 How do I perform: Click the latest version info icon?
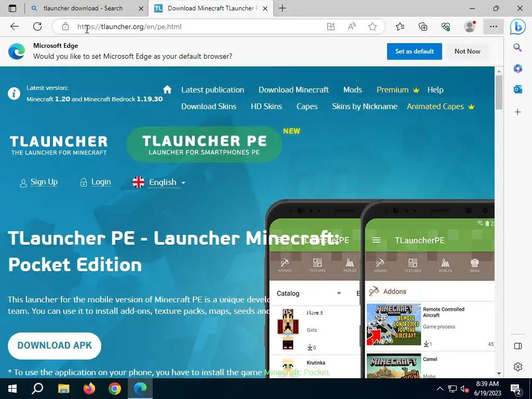(x=14, y=94)
